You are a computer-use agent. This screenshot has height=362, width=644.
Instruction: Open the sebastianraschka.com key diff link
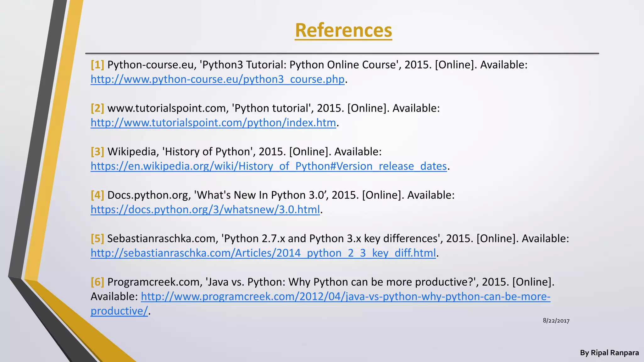[x=264, y=253]
